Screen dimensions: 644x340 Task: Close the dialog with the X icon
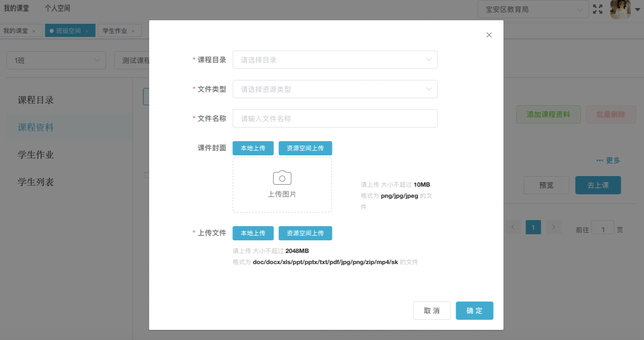click(x=489, y=35)
